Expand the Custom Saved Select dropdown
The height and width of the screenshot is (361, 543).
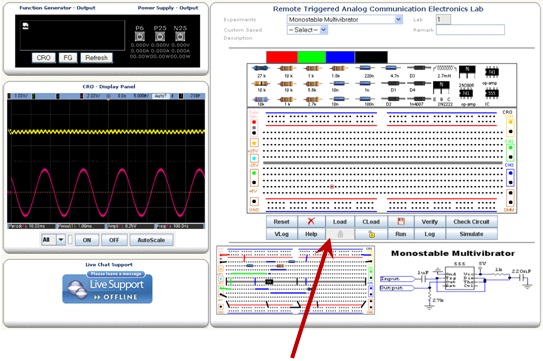tap(307, 30)
